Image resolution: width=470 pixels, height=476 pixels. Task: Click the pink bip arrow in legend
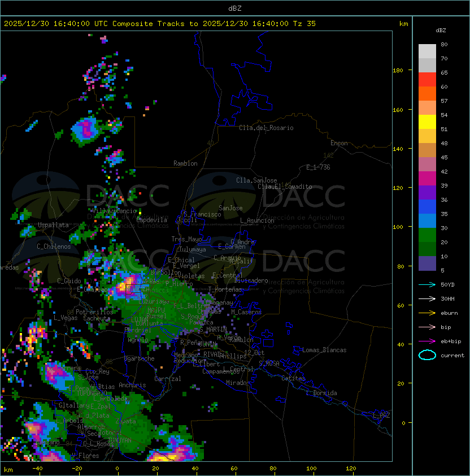tap(427, 327)
